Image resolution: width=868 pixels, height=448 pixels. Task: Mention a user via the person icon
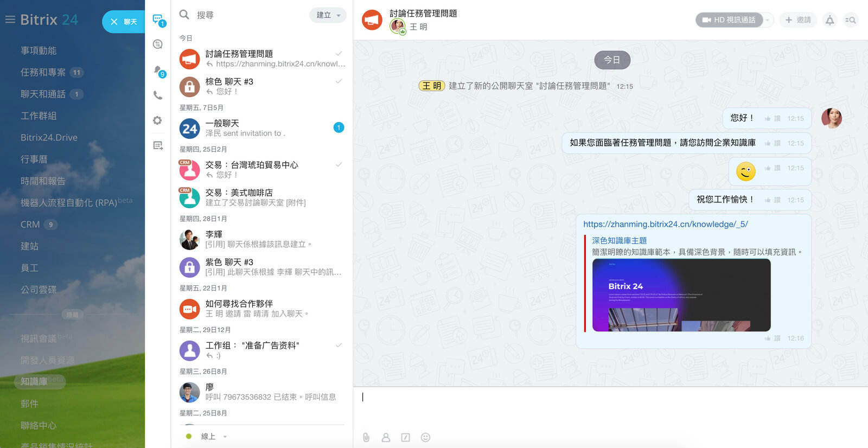(x=386, y=437)
